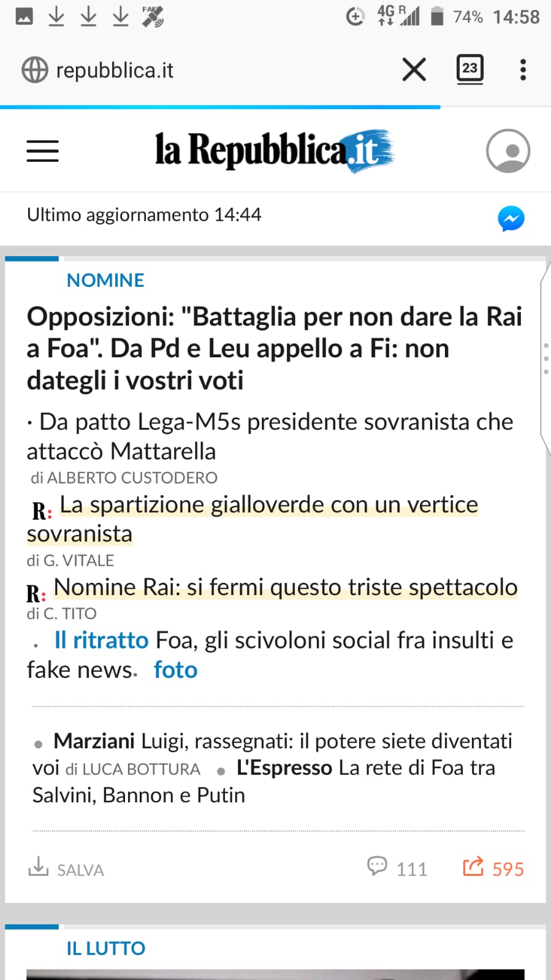551x980 pixels.
Task: Open the browser tab switcher showing 23
Action: pos(469,69)
